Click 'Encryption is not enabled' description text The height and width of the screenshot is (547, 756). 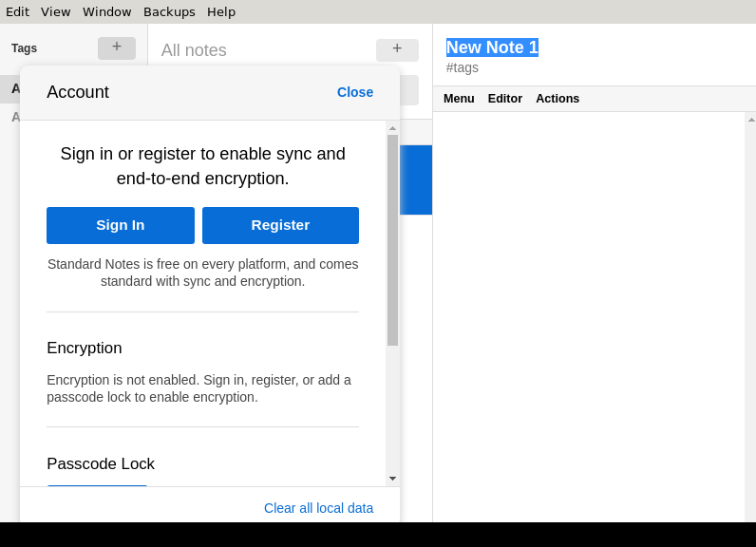[x=199, y=388]
